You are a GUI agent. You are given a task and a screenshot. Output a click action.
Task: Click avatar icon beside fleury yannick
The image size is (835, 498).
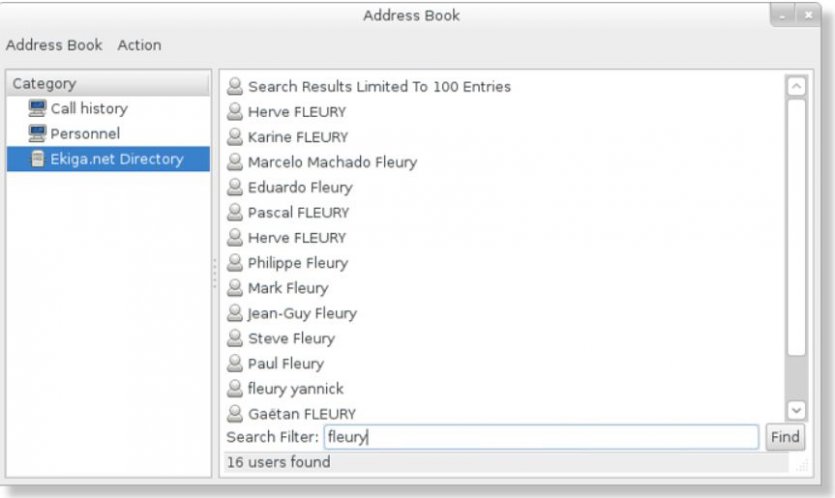pyautogui.click(x=235, y=388)
